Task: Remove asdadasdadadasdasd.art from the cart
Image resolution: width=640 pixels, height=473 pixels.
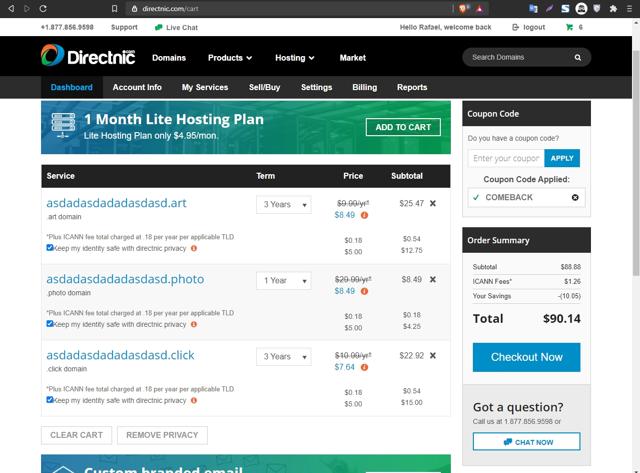Action: pyautogui.click(x=433, y=203)
